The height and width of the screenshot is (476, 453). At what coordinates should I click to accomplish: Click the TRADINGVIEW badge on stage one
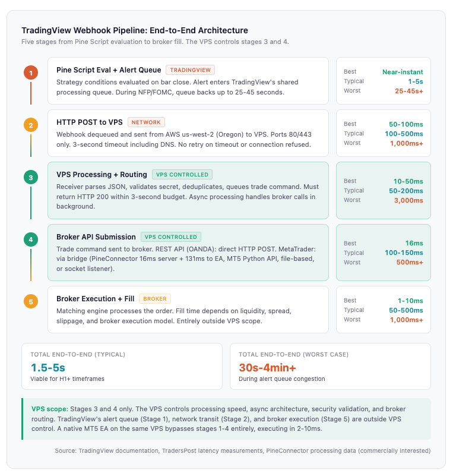click(x=190, y=70)
